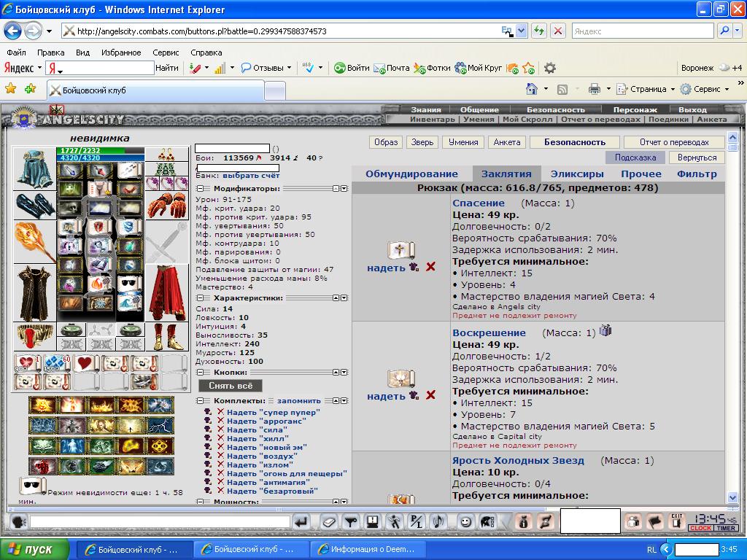The image size is (747, 560).
Task: Collapse the Модификаторы section
Action: [x=200, y=189]
